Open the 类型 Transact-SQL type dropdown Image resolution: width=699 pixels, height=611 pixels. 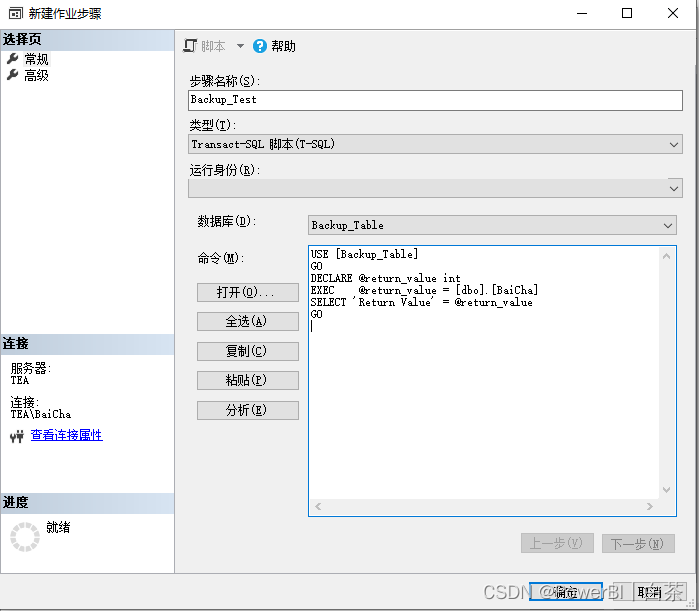435,144
